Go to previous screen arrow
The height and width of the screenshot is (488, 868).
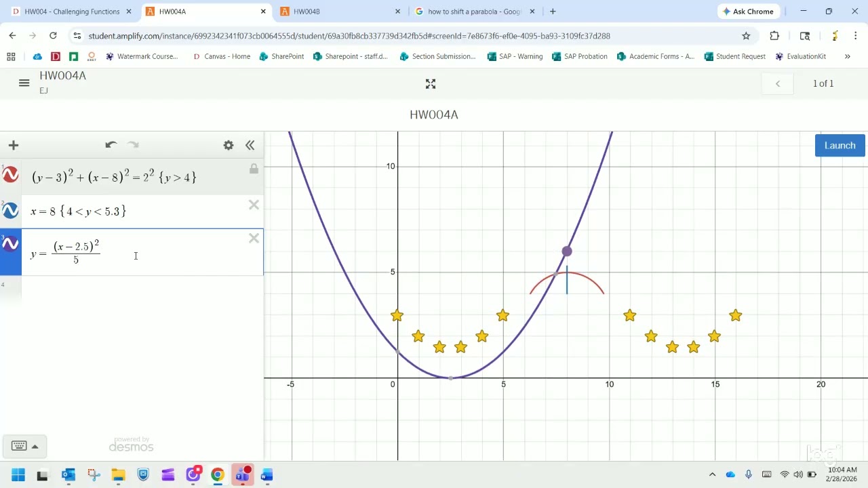pyautogui.click(x=778, y=83)
